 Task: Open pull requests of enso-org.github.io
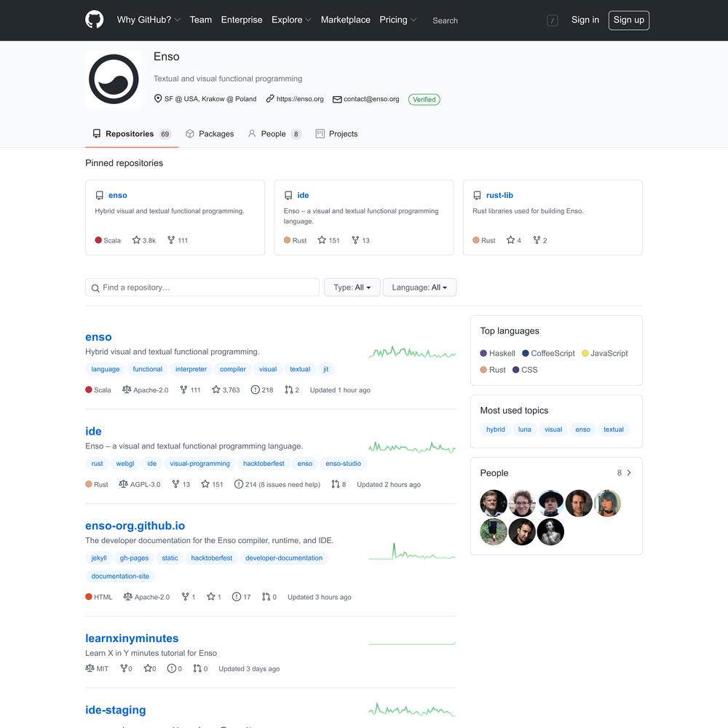point(269,597)
